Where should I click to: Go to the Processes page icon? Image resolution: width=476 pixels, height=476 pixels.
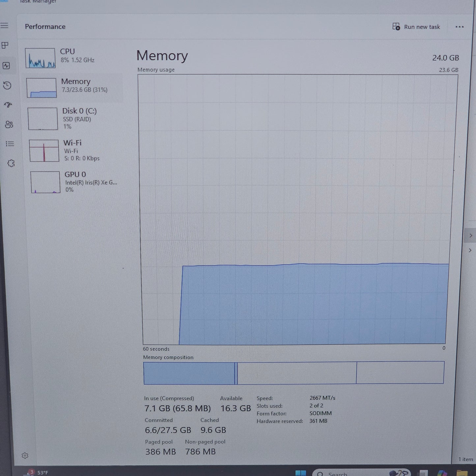click(5, 45)
